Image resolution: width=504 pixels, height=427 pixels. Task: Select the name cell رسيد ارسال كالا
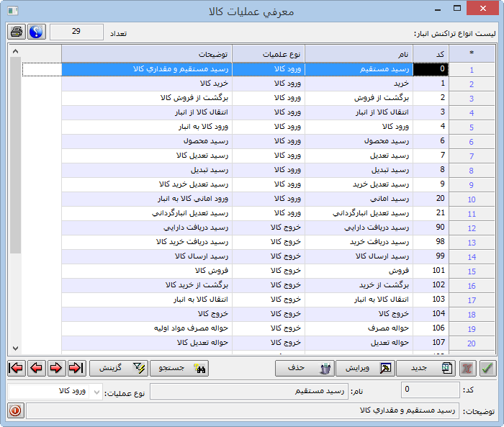359,256
